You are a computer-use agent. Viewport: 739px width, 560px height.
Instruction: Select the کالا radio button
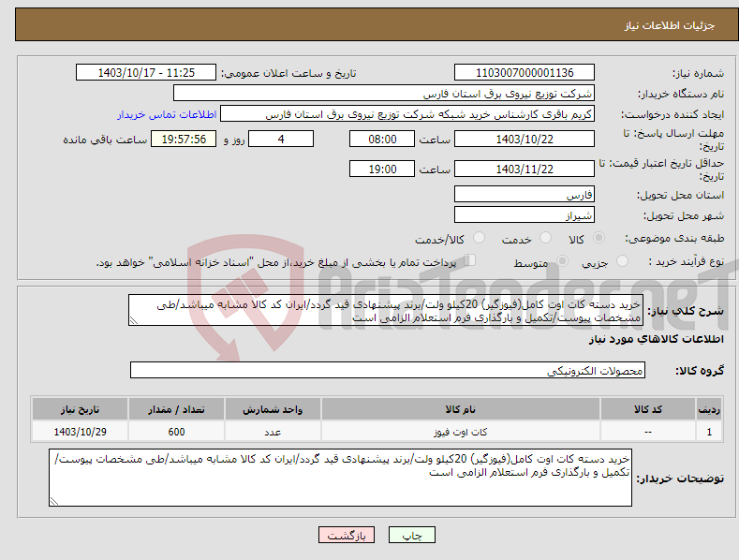pos(599,238)
